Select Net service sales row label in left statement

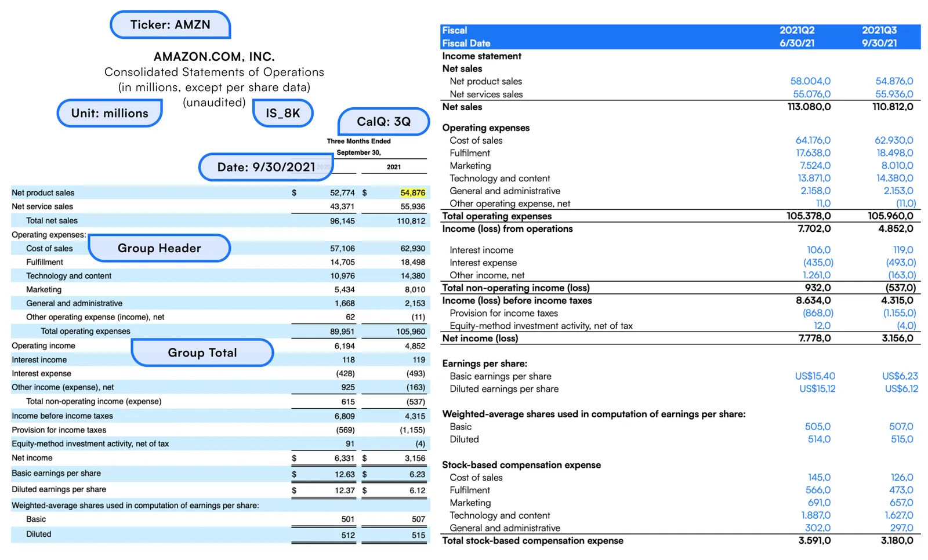pyautogui.click(x=42, y=206)
